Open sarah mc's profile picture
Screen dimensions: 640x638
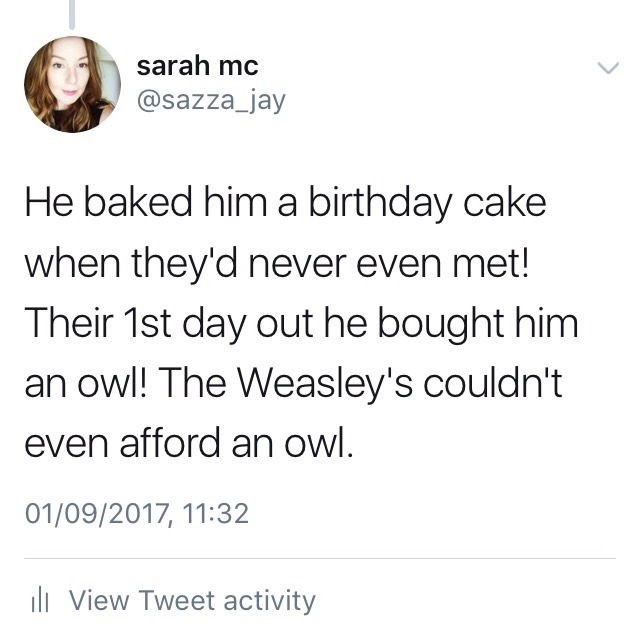point(72,84)
